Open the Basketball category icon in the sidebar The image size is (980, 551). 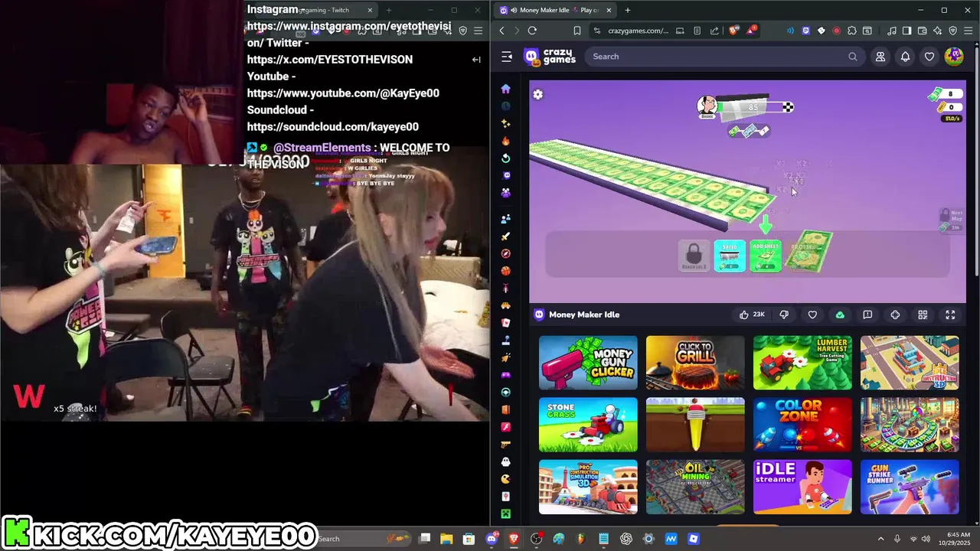tap(505, 271)
